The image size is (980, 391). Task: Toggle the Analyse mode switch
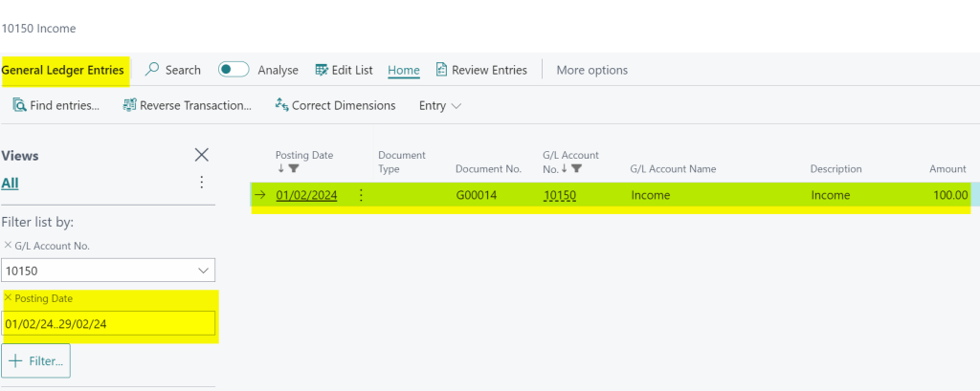(x=234, y=70)
